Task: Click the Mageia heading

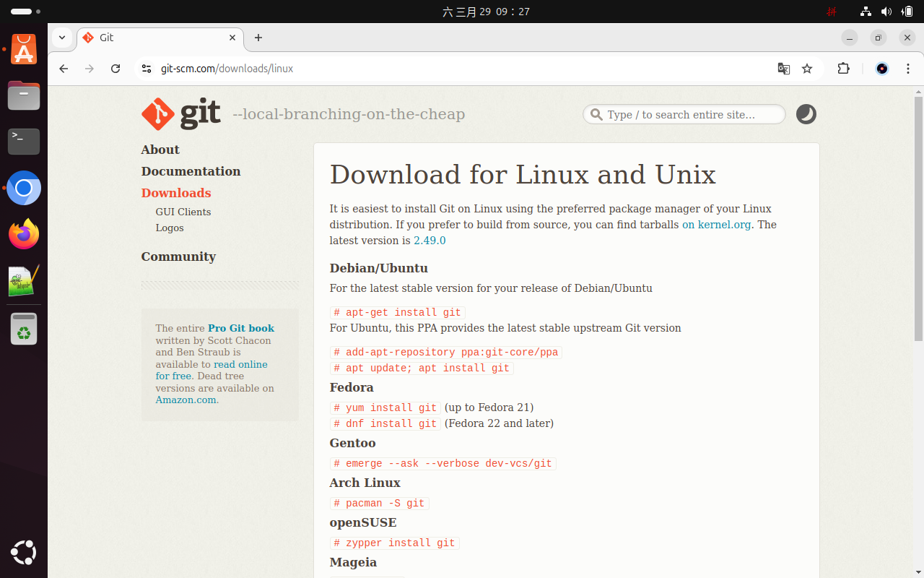Action: pyautogui.click(x=353, y=562)
